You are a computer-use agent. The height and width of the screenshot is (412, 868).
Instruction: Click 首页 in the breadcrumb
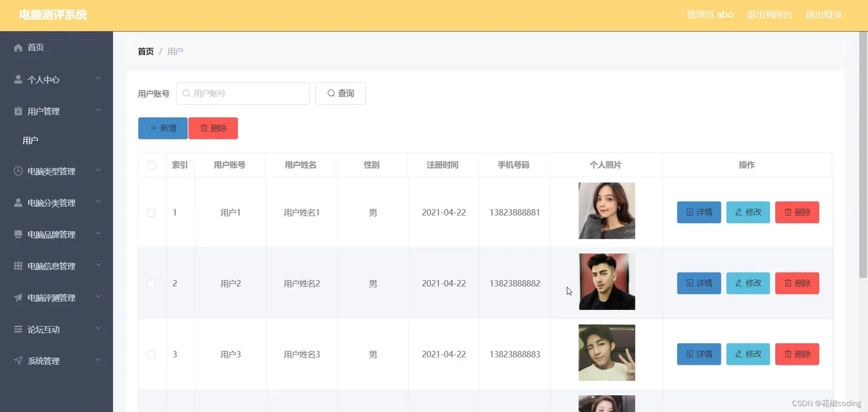pyautogui.click(x=146, y=51)
